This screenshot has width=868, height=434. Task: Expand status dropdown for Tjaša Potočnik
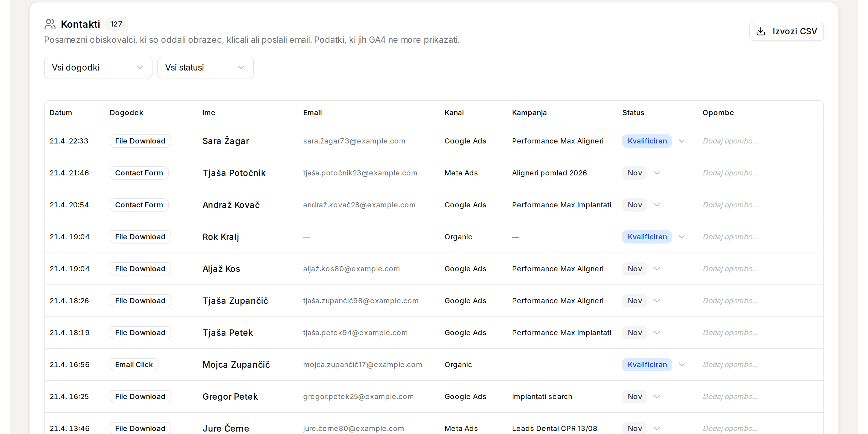coord(657,173)
